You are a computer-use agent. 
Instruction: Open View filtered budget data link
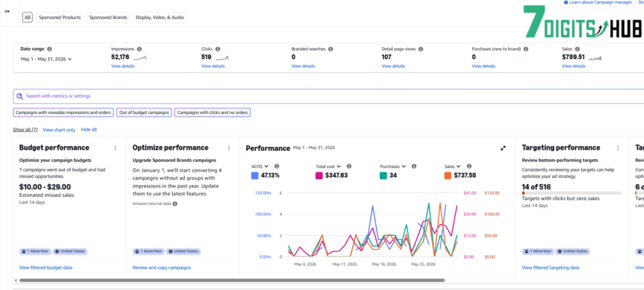coord(45,268)
